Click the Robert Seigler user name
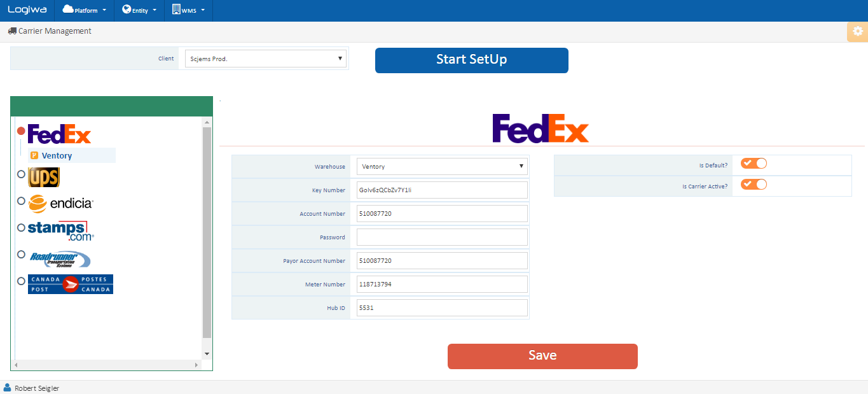The width and height of the screenshot is (868, 394). pos(37,388)
